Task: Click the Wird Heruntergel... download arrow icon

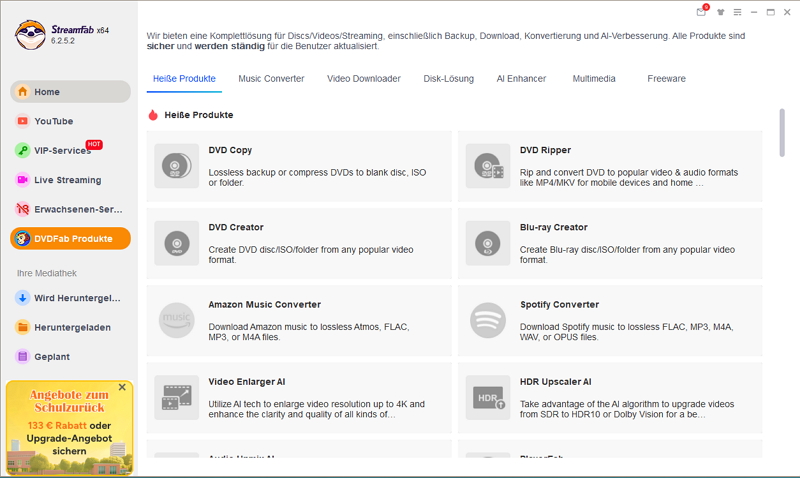Action: 22,298
